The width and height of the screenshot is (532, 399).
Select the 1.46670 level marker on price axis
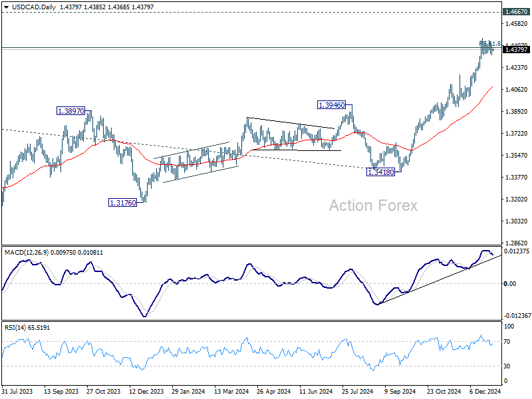(516, 12)
